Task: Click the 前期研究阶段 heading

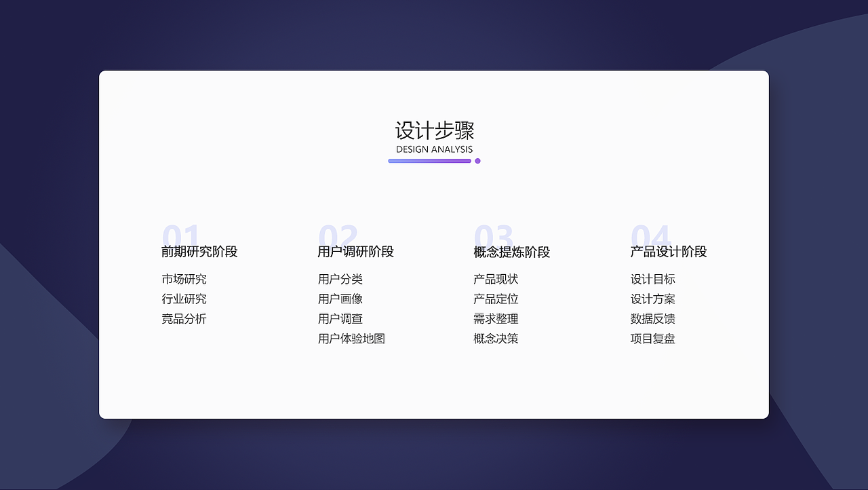Action: pyautogui.click(x=201, y=252)
